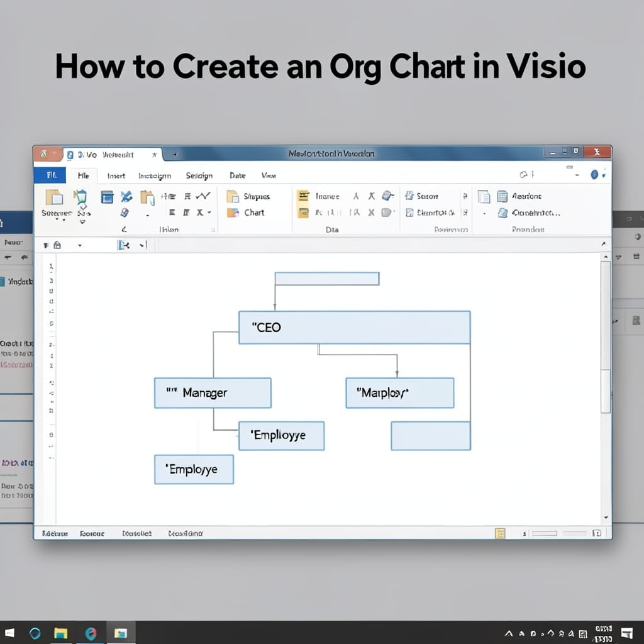Select the empty box above CEO
644x644 pixels.
(x=327, y=279)
